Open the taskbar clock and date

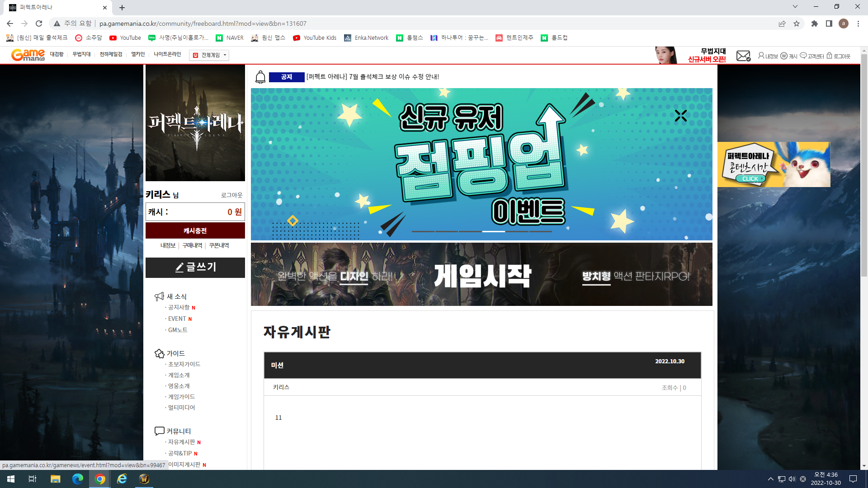pos(826,479)
